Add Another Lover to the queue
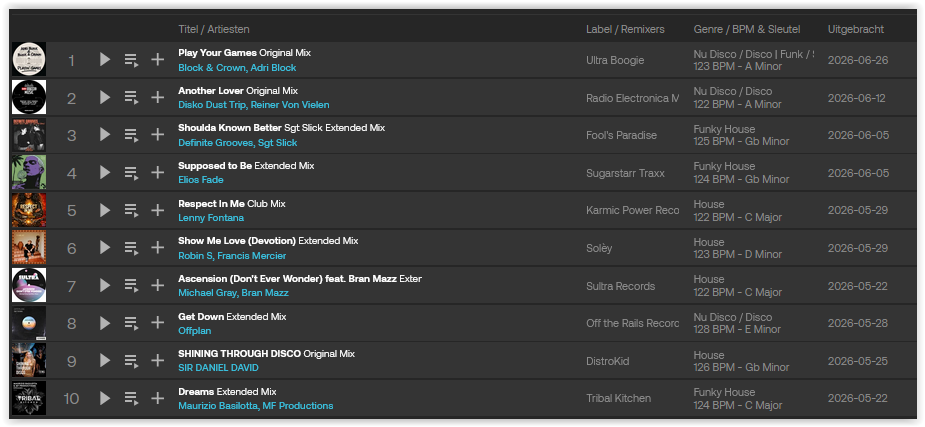 coord(131,97)
